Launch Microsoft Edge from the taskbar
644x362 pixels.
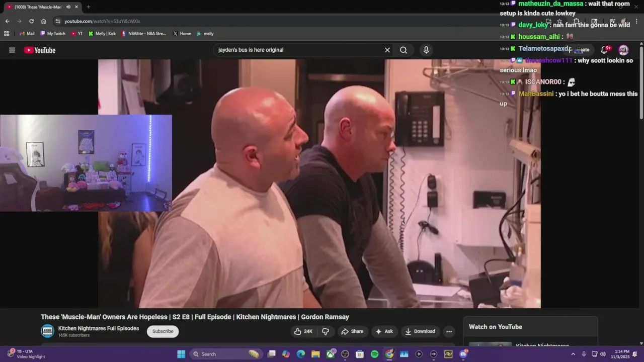[x=301, y=354]
